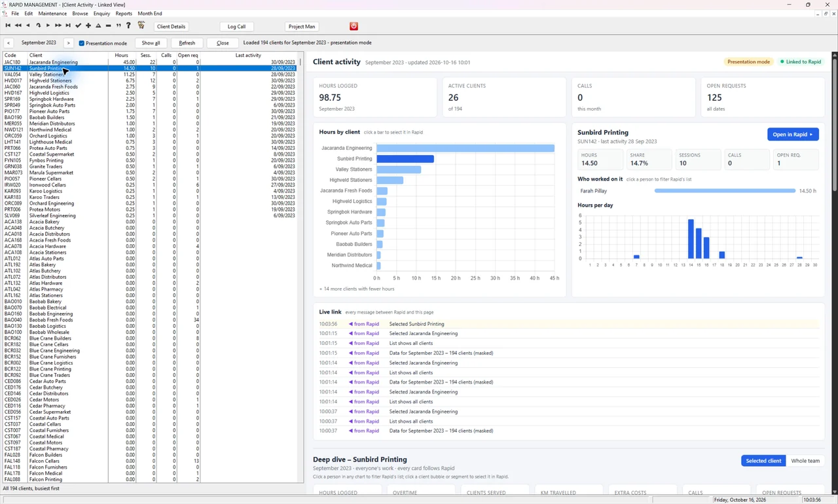Open Project Man from toolbar
This screenshot has height=504, width=838.
(302, 26)
